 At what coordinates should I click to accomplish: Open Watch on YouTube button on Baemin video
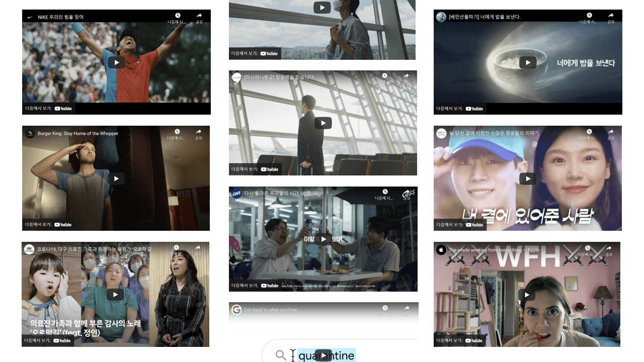pyautogui.click(x=459, y=109)
